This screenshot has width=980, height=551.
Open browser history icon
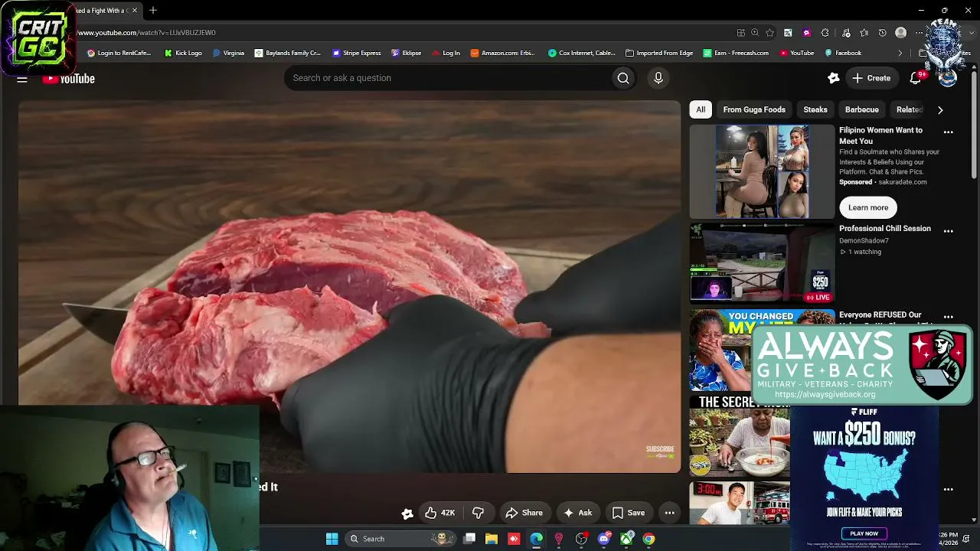click(882, 33)
